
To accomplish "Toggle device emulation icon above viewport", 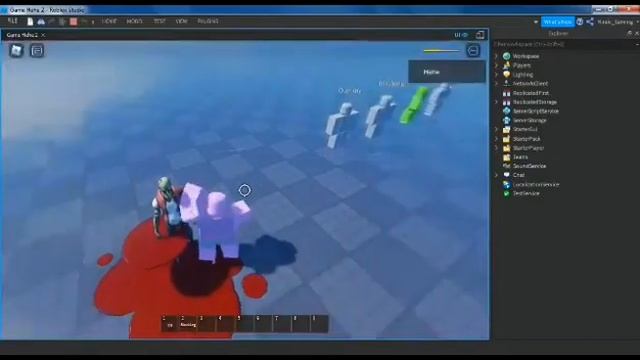I will click(x=480, y=35).
